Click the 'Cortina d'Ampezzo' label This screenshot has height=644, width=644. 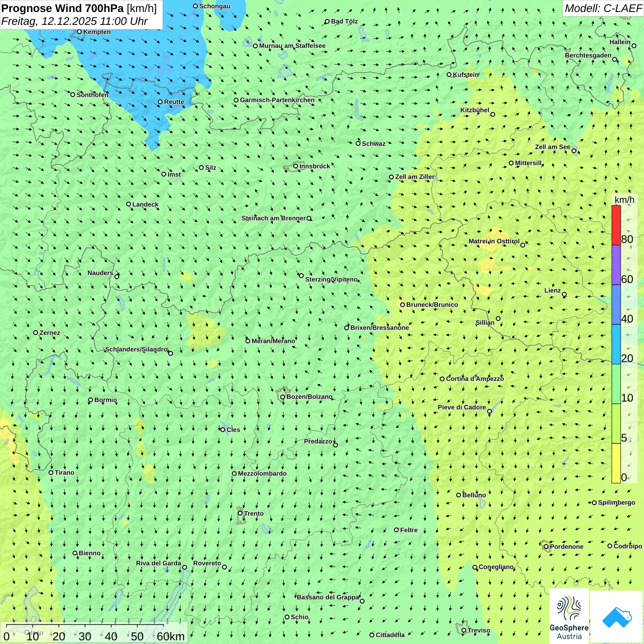tap(475, 379)
